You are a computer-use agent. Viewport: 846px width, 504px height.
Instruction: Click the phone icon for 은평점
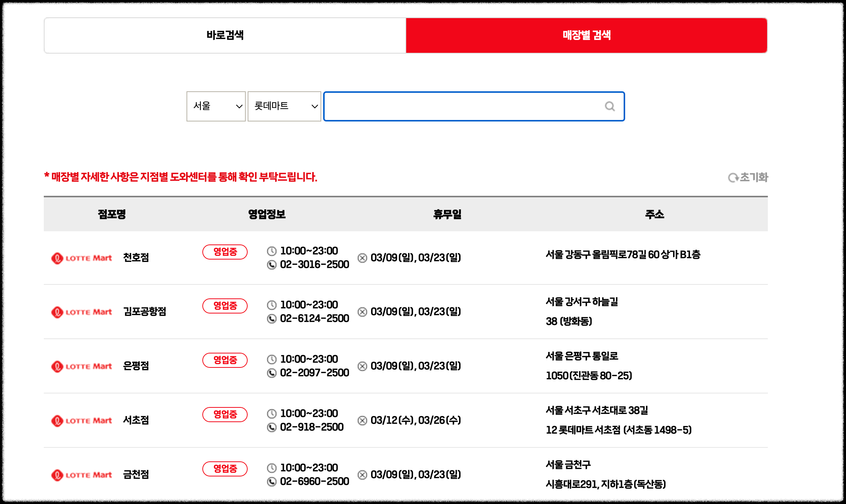(272, 373)
